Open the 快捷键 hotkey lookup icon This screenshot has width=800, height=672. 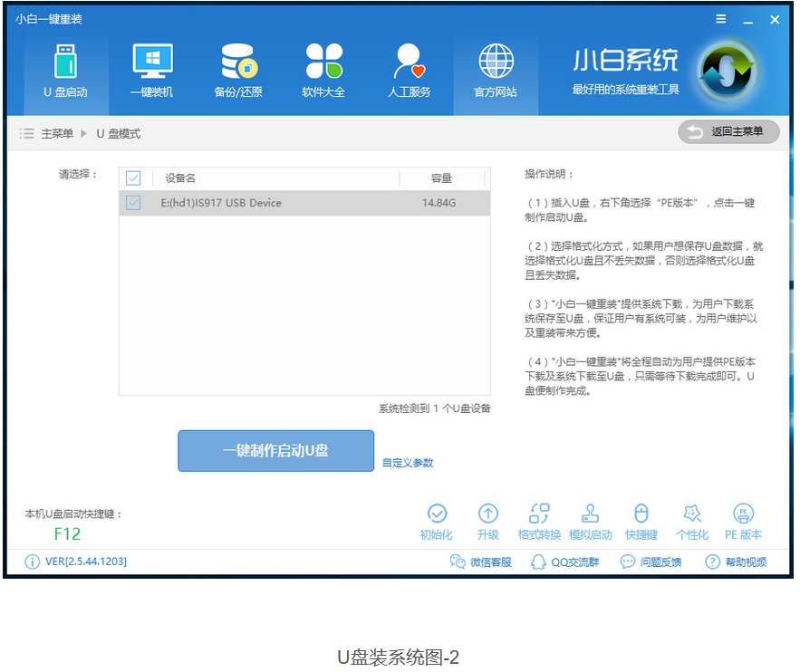coord(641,515)
